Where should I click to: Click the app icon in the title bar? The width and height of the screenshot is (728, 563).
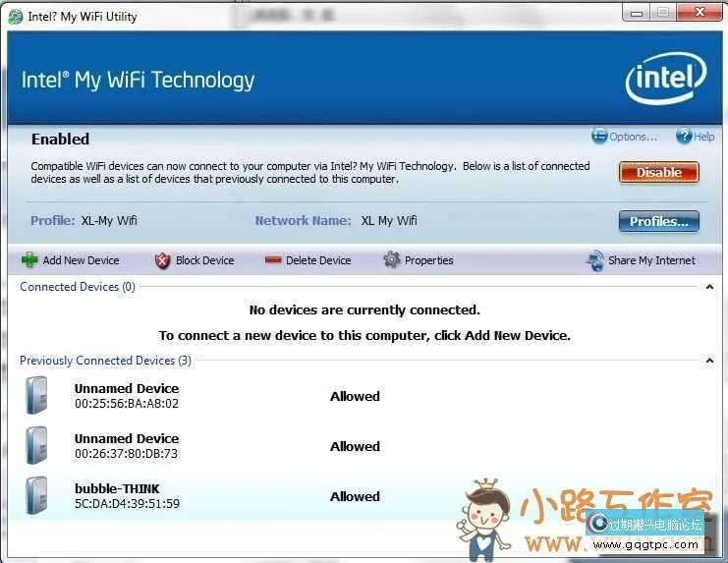(x=15, y=16)
